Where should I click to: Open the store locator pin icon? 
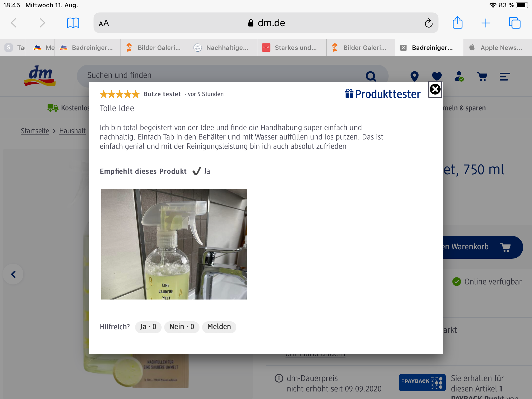[x=415, y=76]
